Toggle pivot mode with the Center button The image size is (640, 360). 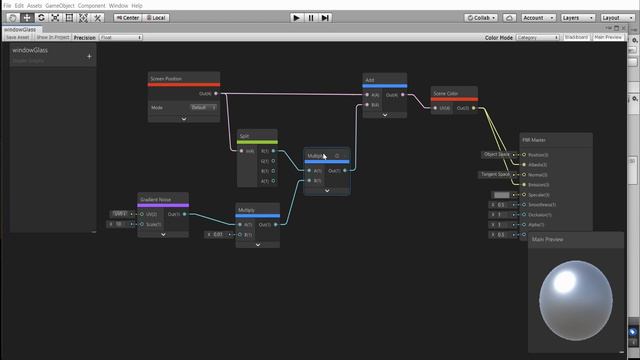click(128, 18)
